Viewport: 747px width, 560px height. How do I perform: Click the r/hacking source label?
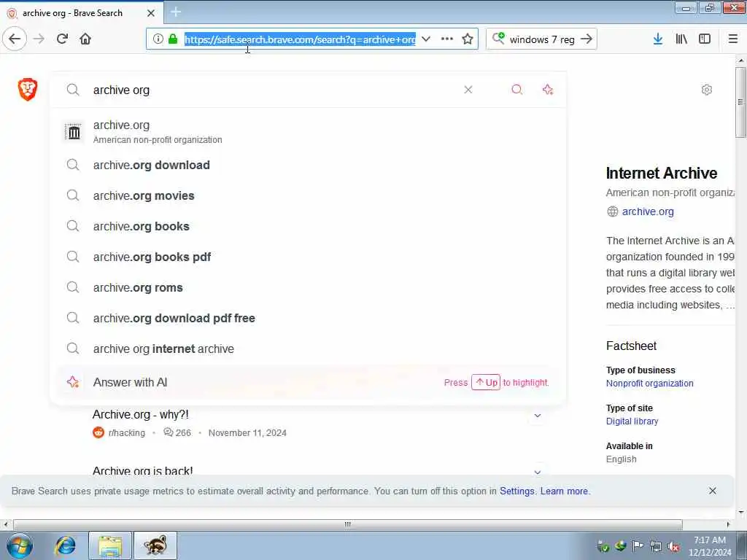[x=126, y=433]
